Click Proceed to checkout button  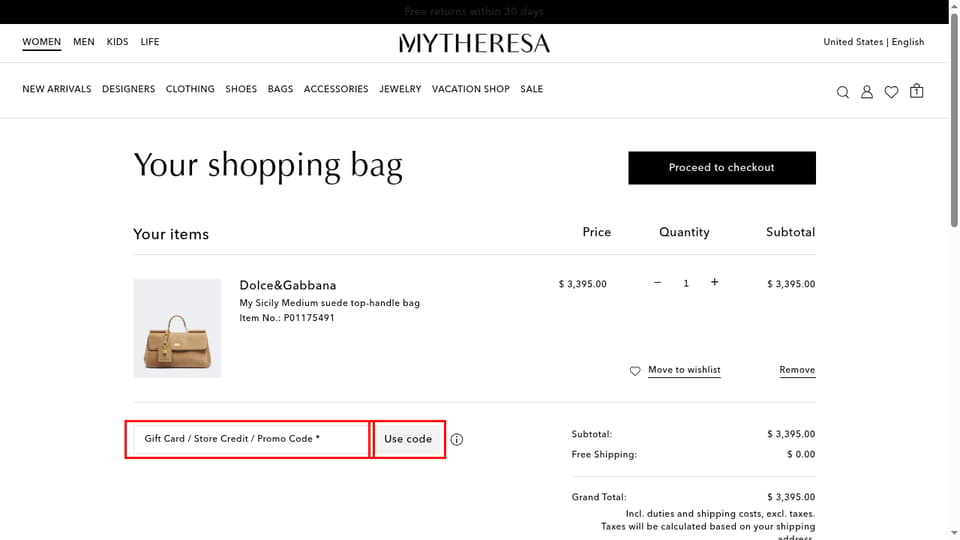(x=722, y=168)
